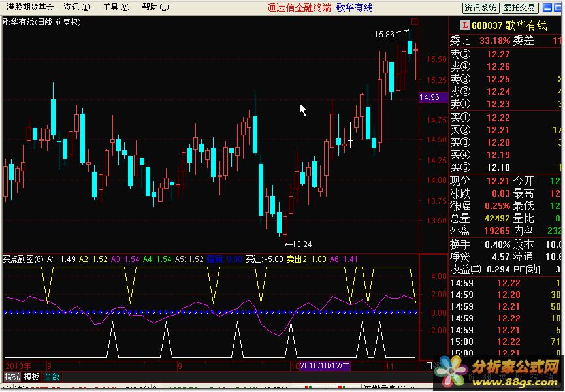Select the 买④ 12.19 bid row
The image size is (565, 392).
pyautogui.click(x=506, y=155)
